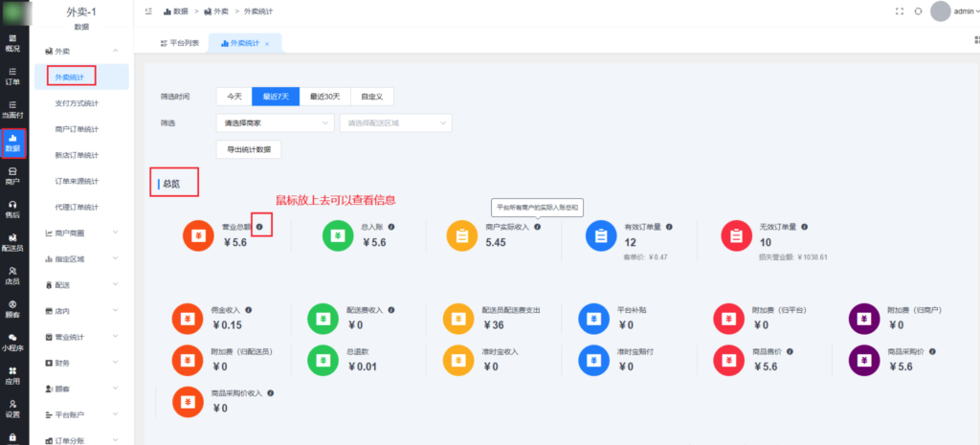Click info icon next to 营业总额
Image resolution: width=980 pixels, height=445 pixels.
tap(260, 227)
